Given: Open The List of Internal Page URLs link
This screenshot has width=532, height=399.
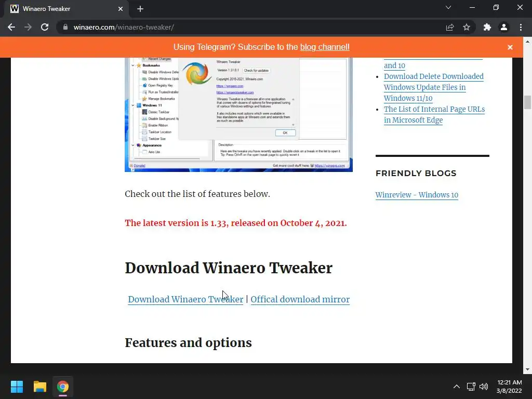Looking at the screenshot, I should [x=434, y=114].
